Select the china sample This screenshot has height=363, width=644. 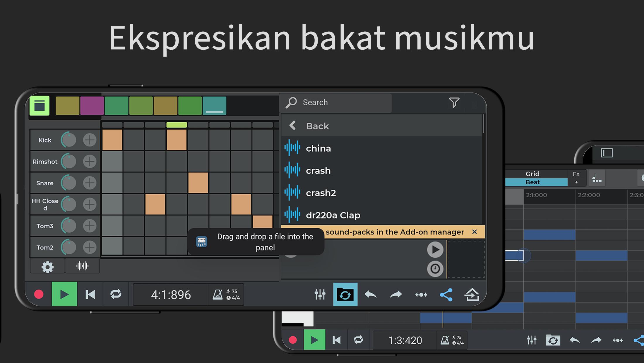(x=381, y=148)
